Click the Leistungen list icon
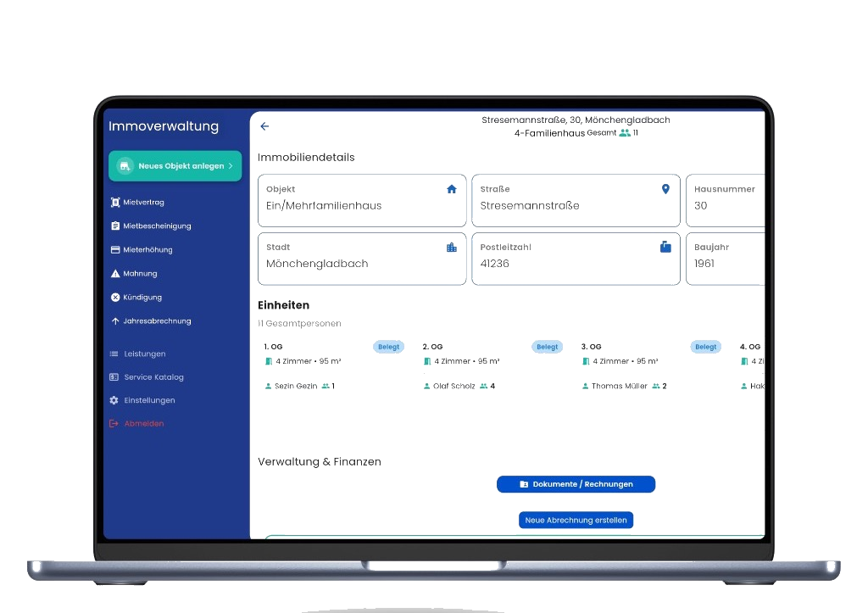The image size is (868, 613). pos(114,354)
